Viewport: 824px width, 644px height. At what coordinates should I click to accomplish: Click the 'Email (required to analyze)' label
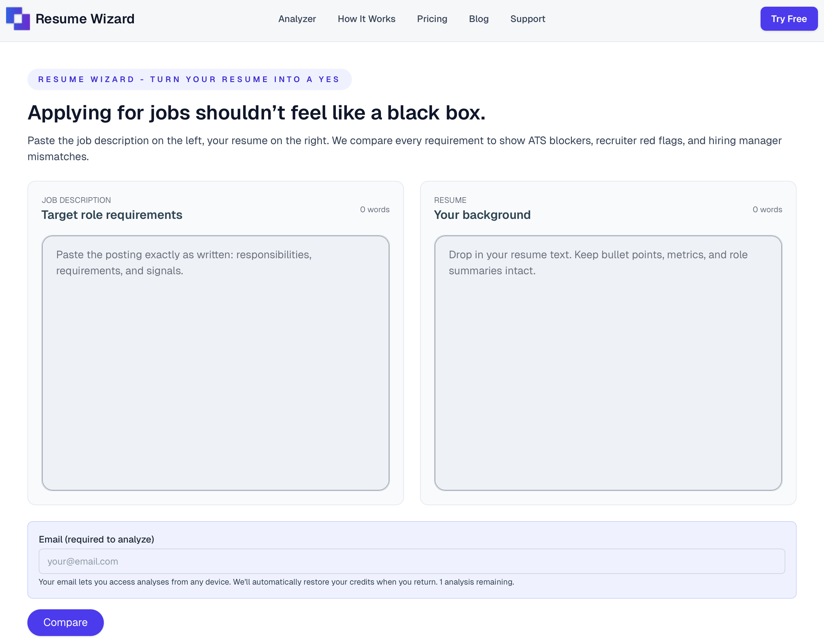96,539
